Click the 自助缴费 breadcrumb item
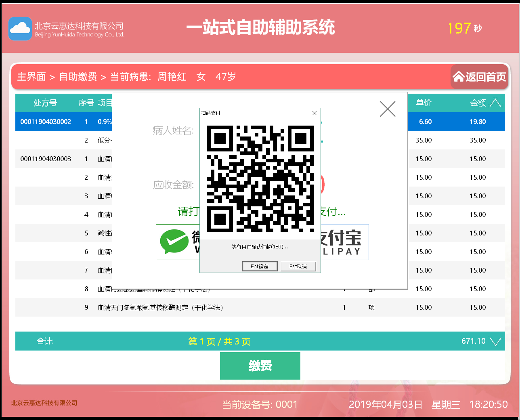 (78, 77)
